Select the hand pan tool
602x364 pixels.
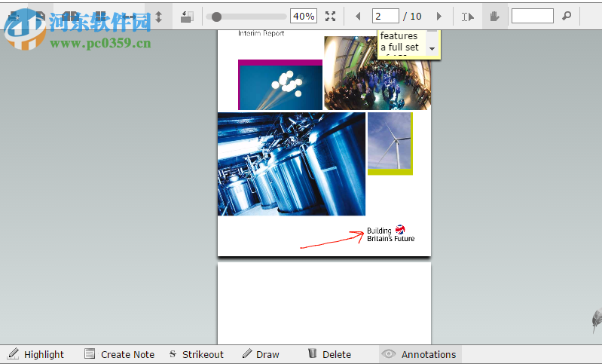[494, 16]
